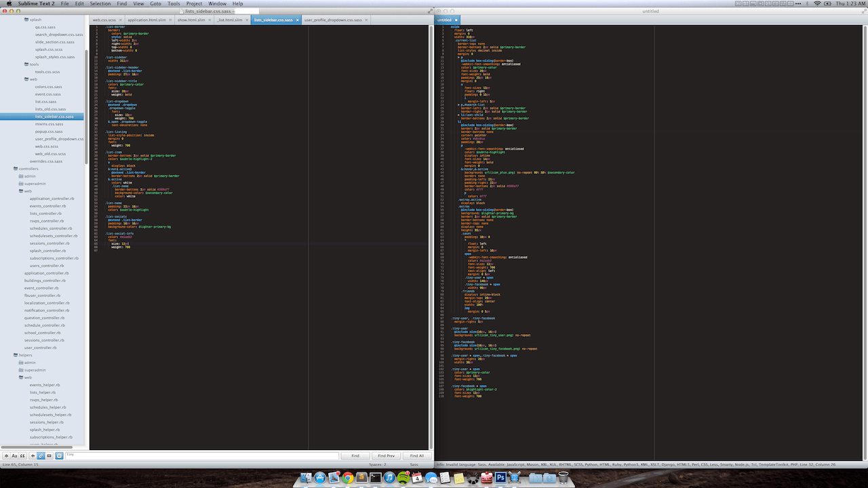Screen dimensions: 868x488
Task: Toggle in-selection search option
Action: [49, 455]
